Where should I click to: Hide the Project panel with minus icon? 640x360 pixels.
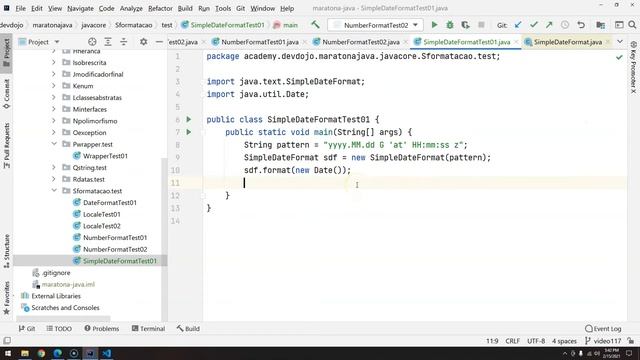159,42
